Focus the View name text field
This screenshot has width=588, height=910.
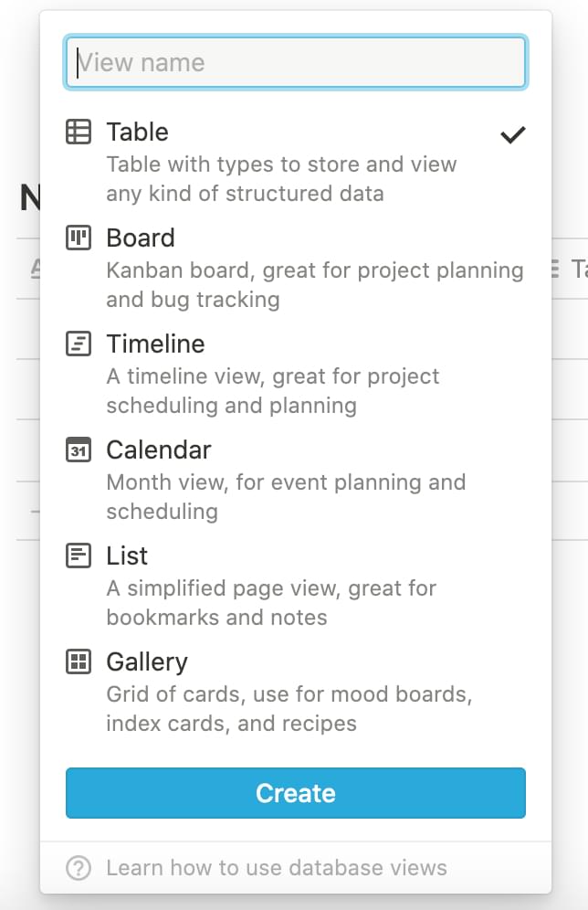tap(296, 63)
